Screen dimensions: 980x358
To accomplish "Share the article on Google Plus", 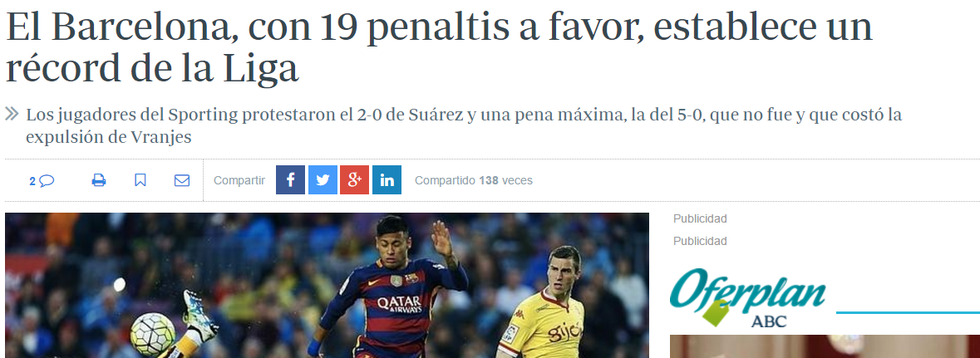I will (354, 180).
